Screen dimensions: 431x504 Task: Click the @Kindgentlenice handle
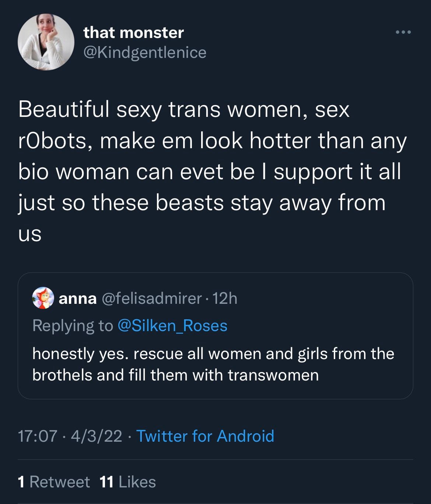coord(144,53)
